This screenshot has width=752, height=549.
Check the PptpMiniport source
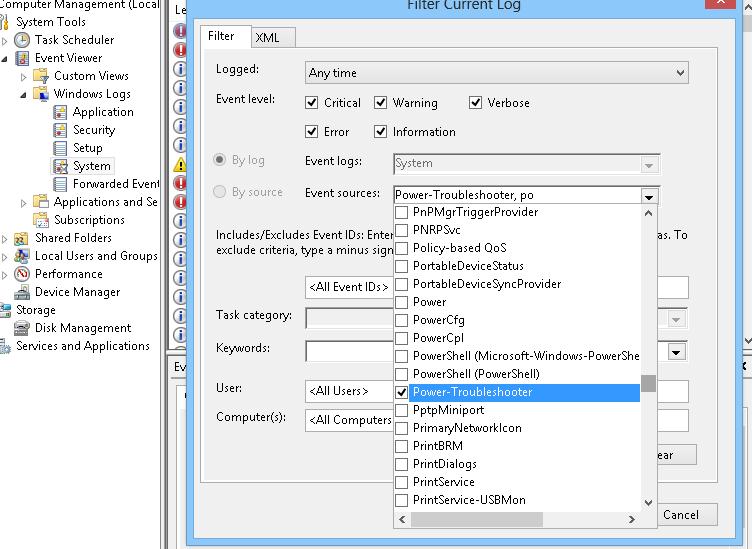pos(401,410)
